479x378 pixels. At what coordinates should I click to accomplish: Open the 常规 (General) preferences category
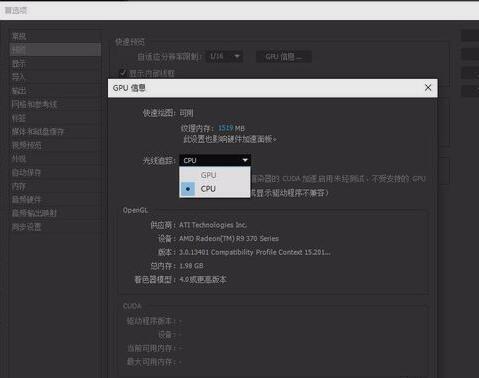pos(19,36)
